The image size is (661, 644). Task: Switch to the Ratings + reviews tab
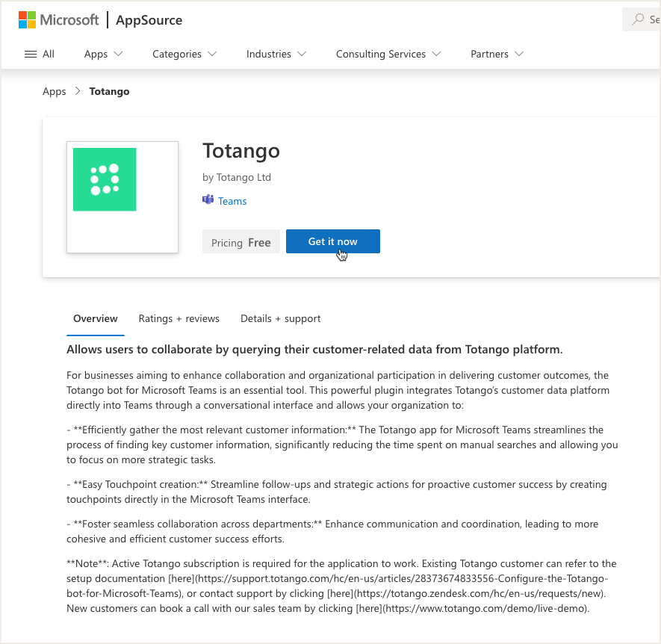pyautogui.click(x=179, y=318)
